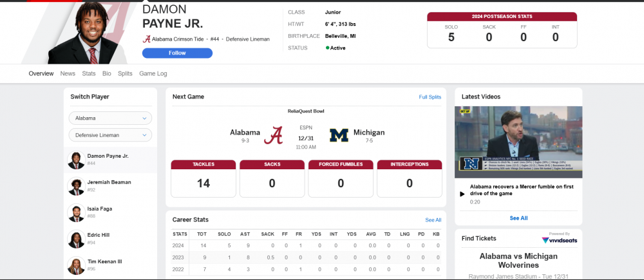Click the Alabama Crimson Tide logo in header

pyautogui.click(x=147, y=39)
